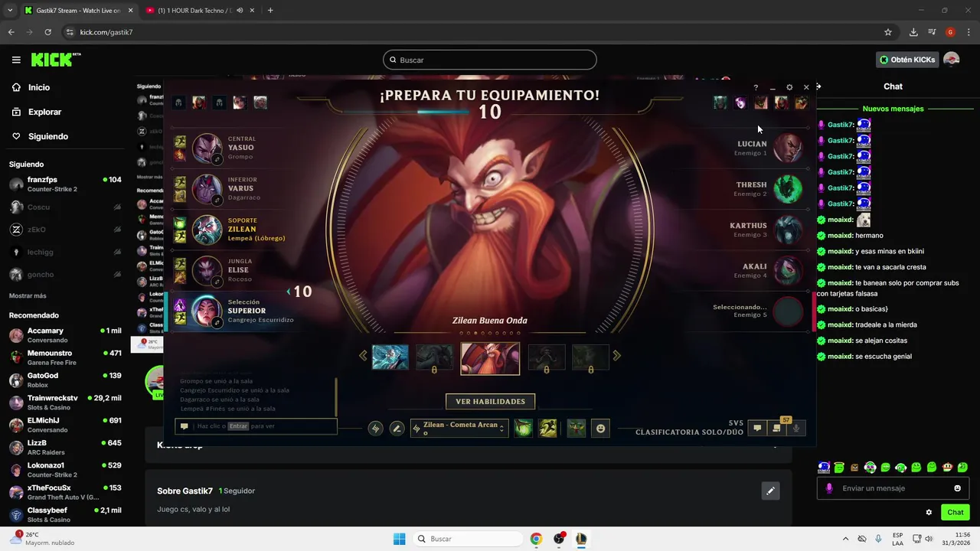Image resolution: width=980 pixels, height=551 pixels.
Task: Click the champ select chat input field
Action: (256, 426)
